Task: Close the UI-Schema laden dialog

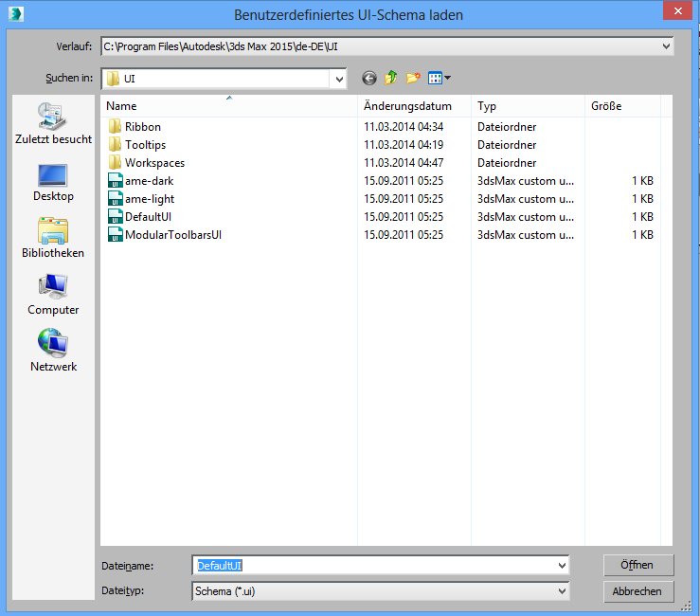Action: coord(677,10)
